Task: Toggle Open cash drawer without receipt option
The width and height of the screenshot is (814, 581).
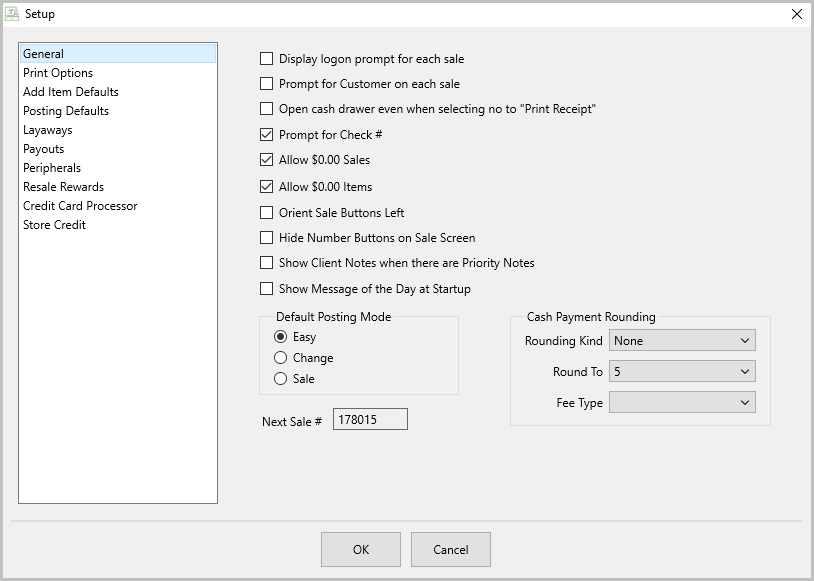Action: pyautogui.click(x=266, y=109)
